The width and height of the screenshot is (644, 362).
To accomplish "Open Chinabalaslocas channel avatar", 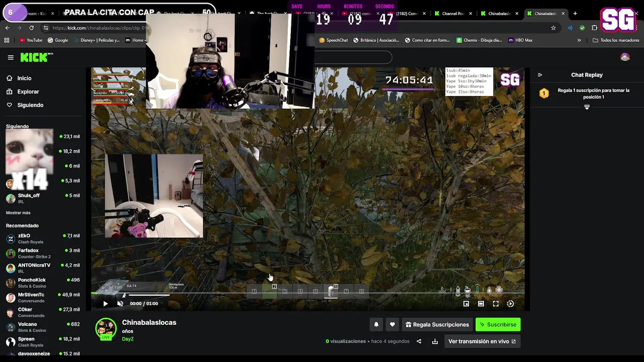I will point(106,329).
